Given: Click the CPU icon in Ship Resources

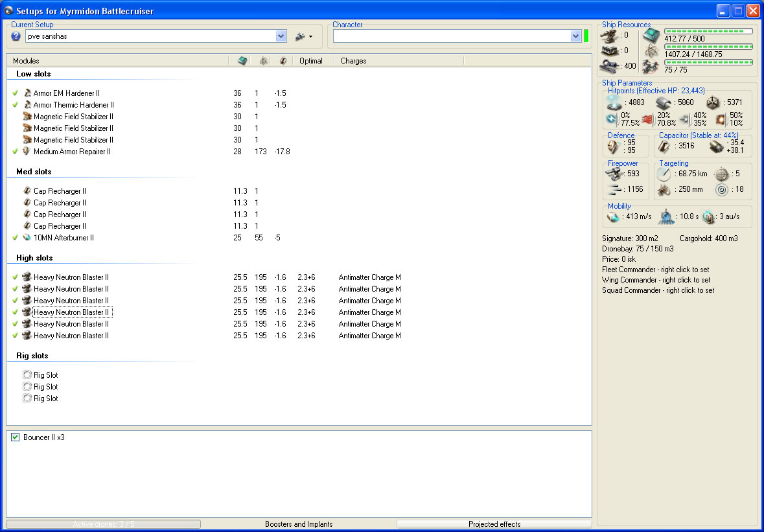Looking at the screenshot, I should pos(651,36).
